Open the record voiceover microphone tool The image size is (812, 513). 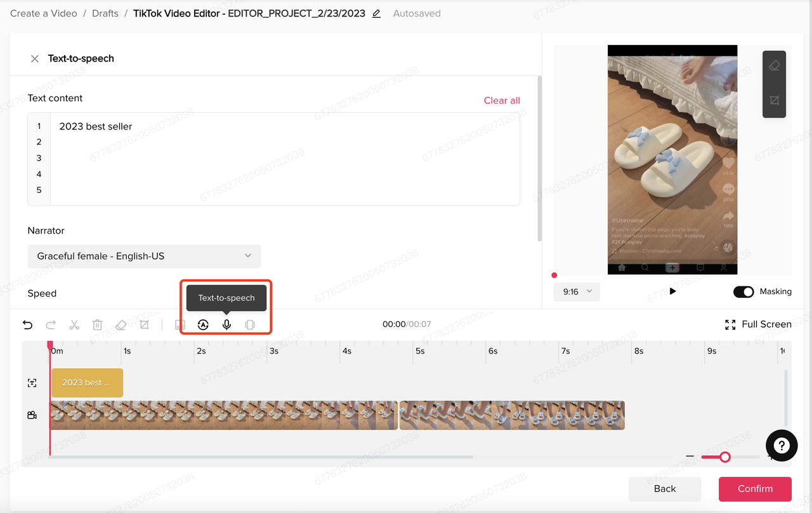click(x=226, y=324)
